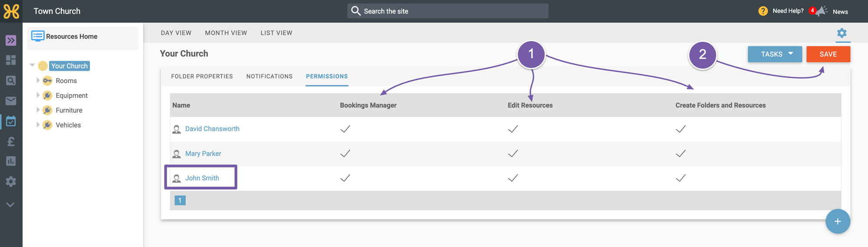Open John Smith's profile link
Viewport: 868px width, 247px height.
pyautogui.click(x=202, y=178)
